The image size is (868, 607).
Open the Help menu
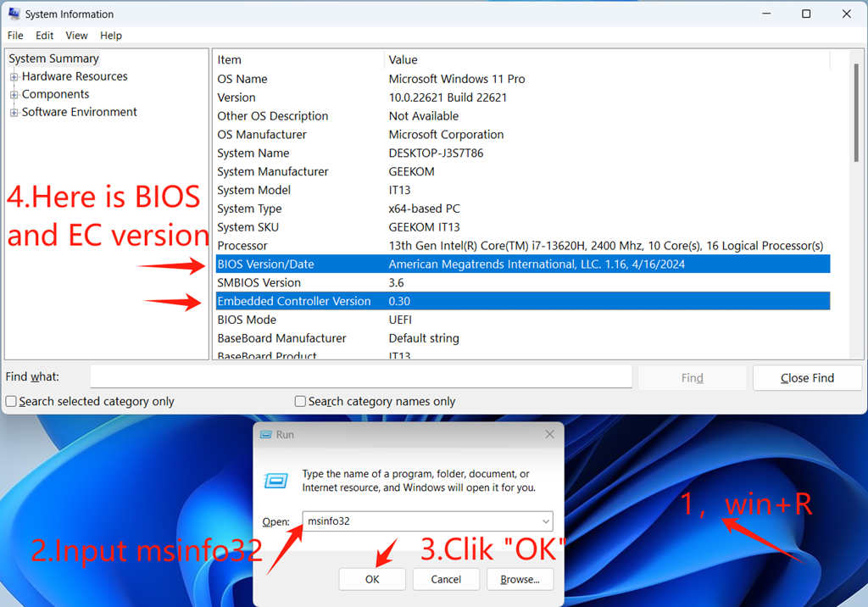coord(111,36)
